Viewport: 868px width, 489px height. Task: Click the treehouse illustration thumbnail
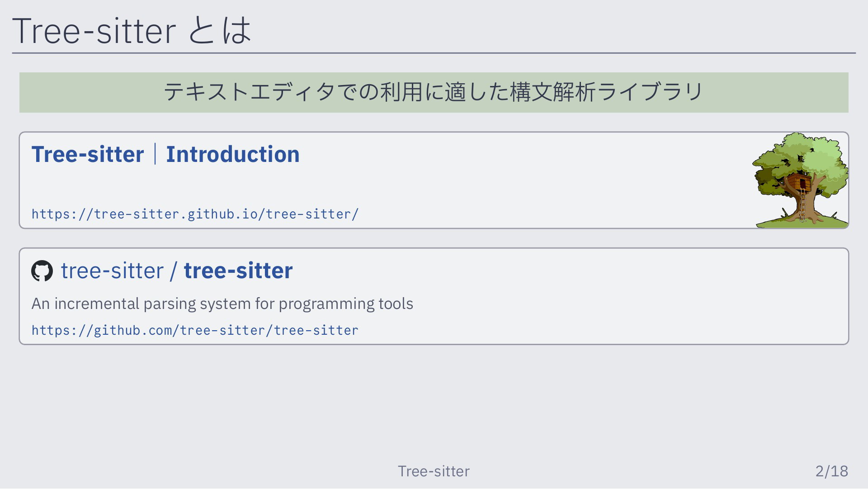[x=800, y=180]
